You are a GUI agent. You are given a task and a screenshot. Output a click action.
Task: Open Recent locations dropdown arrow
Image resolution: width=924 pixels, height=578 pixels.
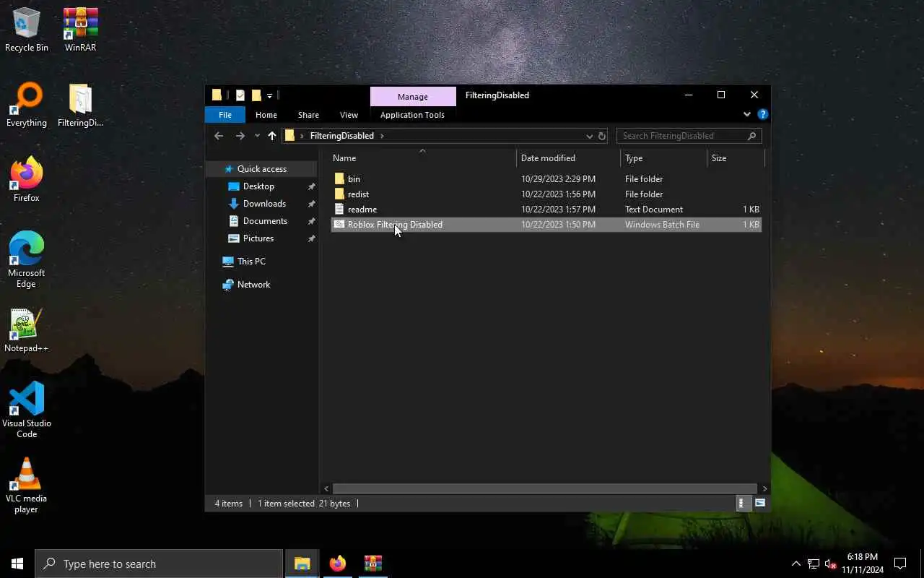coord(257,136)
